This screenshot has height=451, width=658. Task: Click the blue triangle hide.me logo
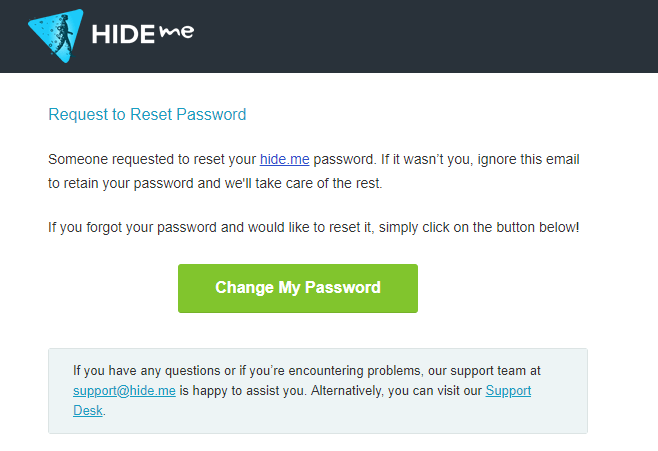pyautogui.click(x=56, y=35)
